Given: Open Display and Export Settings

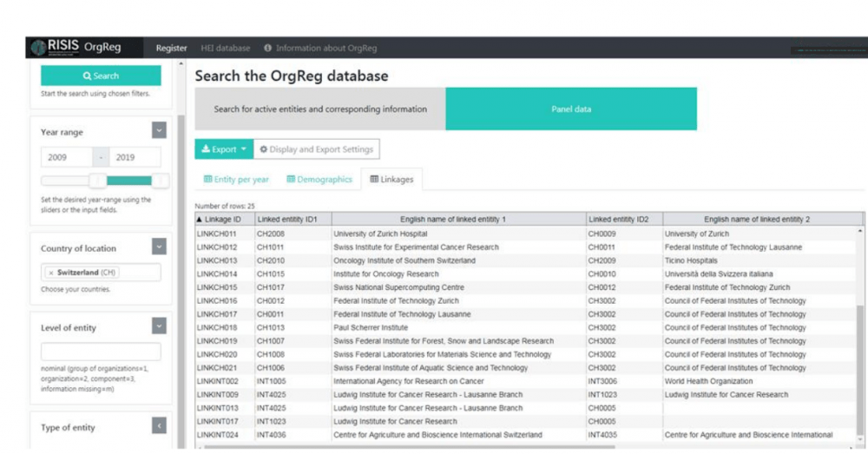Looking at the screenshot, I should coord(317,149).
